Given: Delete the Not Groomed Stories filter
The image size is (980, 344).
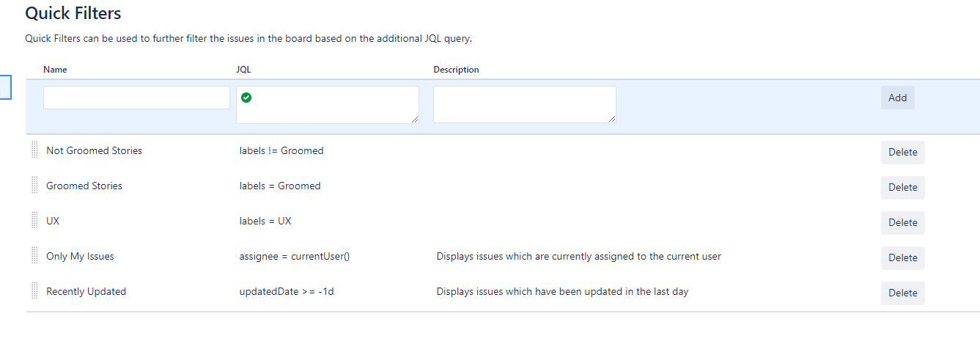Looking at the screenshot, I should (902, 152).
